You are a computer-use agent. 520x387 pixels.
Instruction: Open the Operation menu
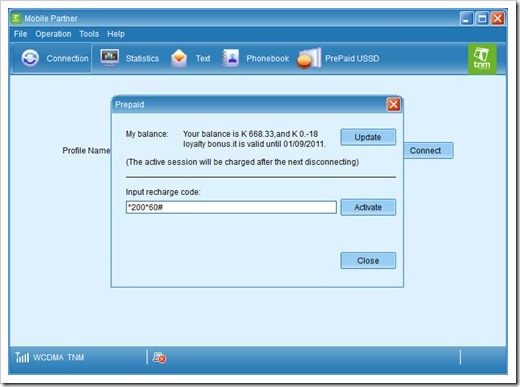pos(53,34)
